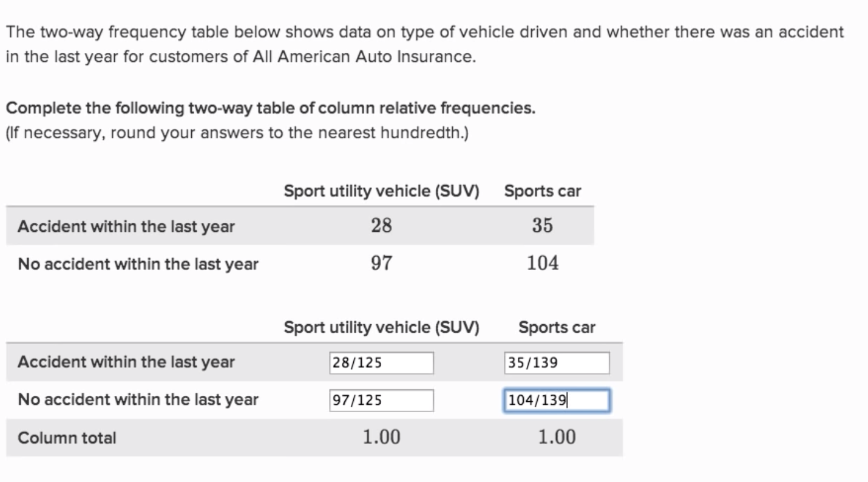Click 'No accident within the last year' in the second table
Screen dimensions: 868x482
[x=138, y=399]
